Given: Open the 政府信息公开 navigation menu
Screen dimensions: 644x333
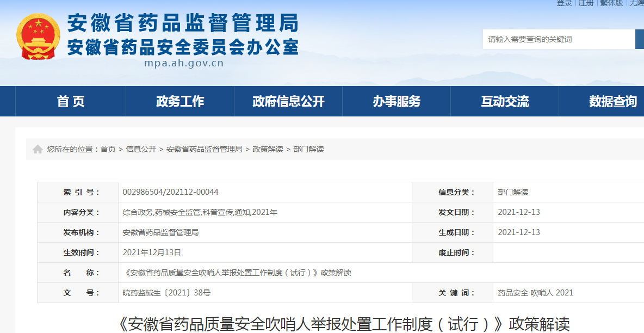Looking at the screenshot, I should 288,101.
